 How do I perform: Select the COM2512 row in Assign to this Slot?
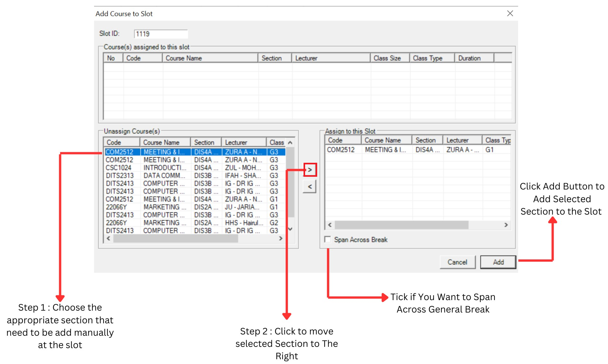click(418, 150)
